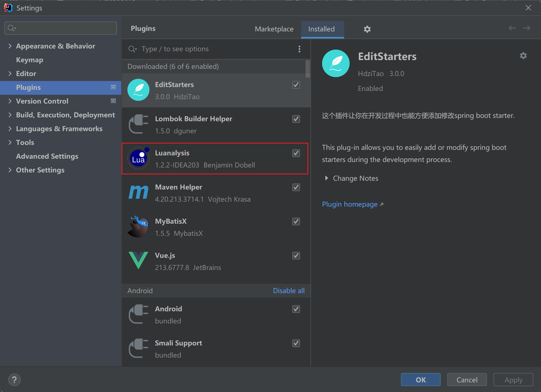Click the Maven Helper blue m icon

[138, 192]
